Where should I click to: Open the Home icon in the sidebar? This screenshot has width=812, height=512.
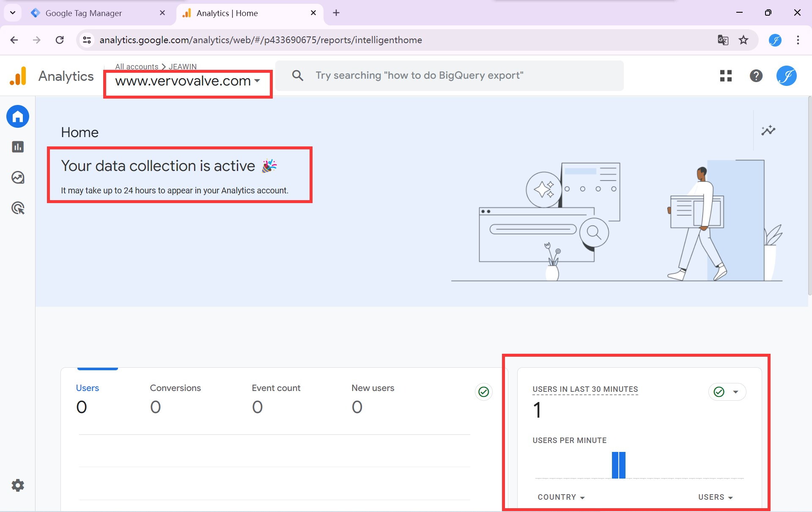point(18,116)
